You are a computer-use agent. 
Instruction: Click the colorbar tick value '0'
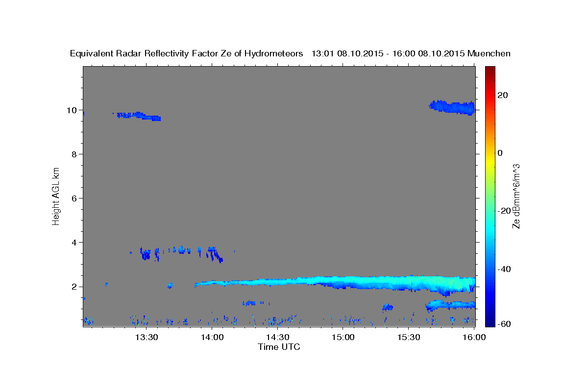(x=500, y=153)
